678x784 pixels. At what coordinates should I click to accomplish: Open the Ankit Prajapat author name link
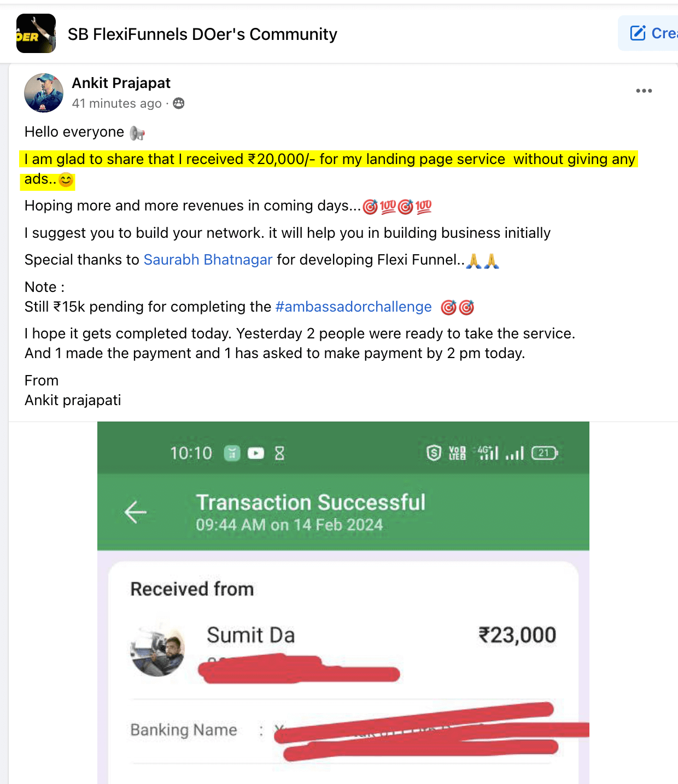tap(121, 83)
